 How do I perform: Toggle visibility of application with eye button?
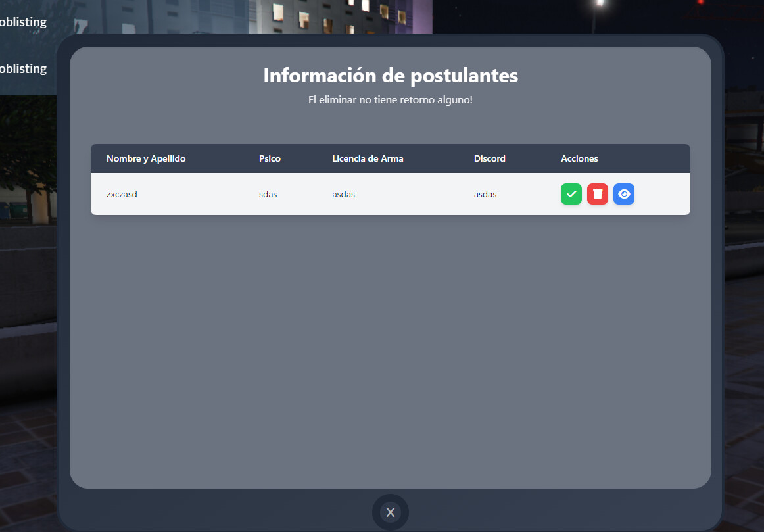click(x=624, y=194)
